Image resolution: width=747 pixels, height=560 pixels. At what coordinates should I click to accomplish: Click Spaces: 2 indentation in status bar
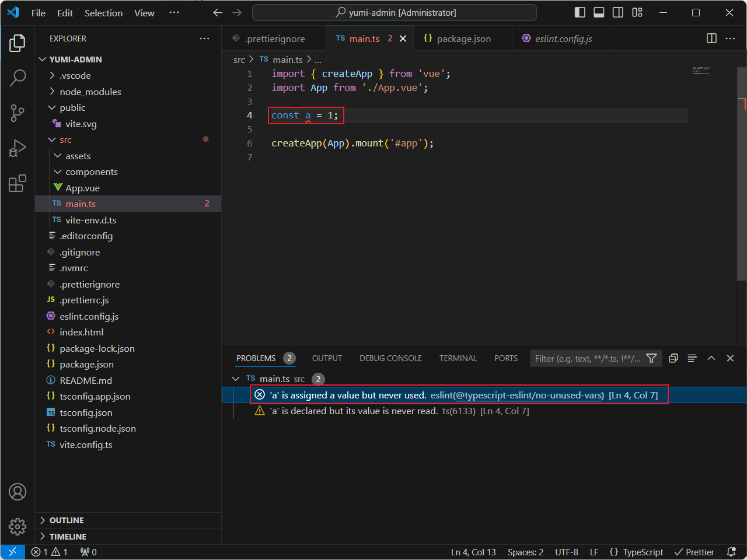pyautogui.click(x=525, y=552)
